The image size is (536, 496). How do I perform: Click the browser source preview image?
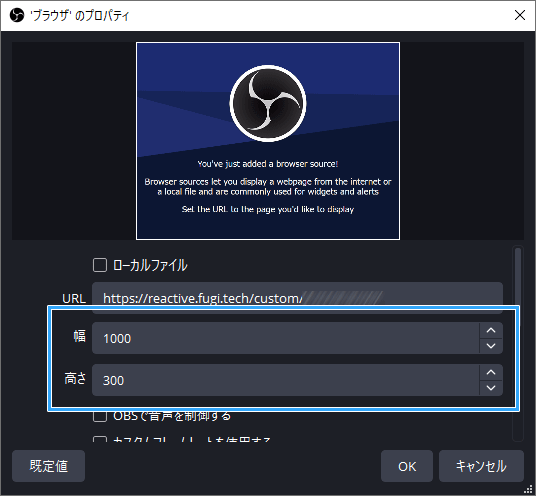tap(268, 141)
